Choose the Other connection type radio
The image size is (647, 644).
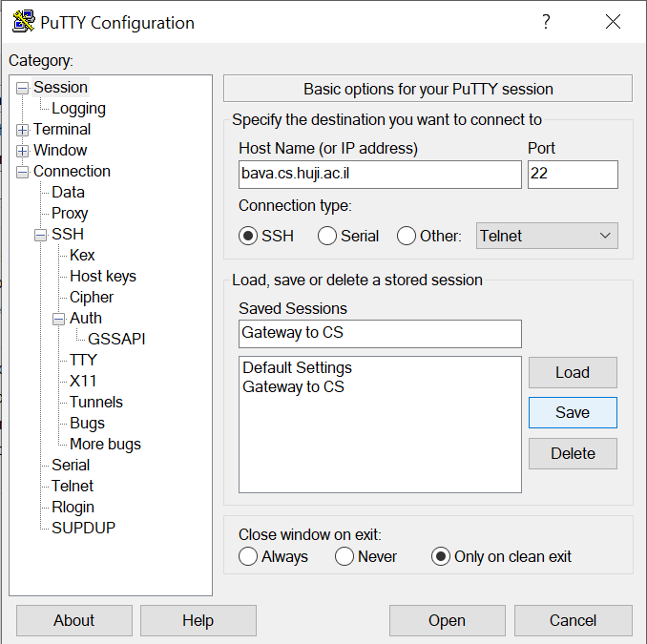click(407, 236)
